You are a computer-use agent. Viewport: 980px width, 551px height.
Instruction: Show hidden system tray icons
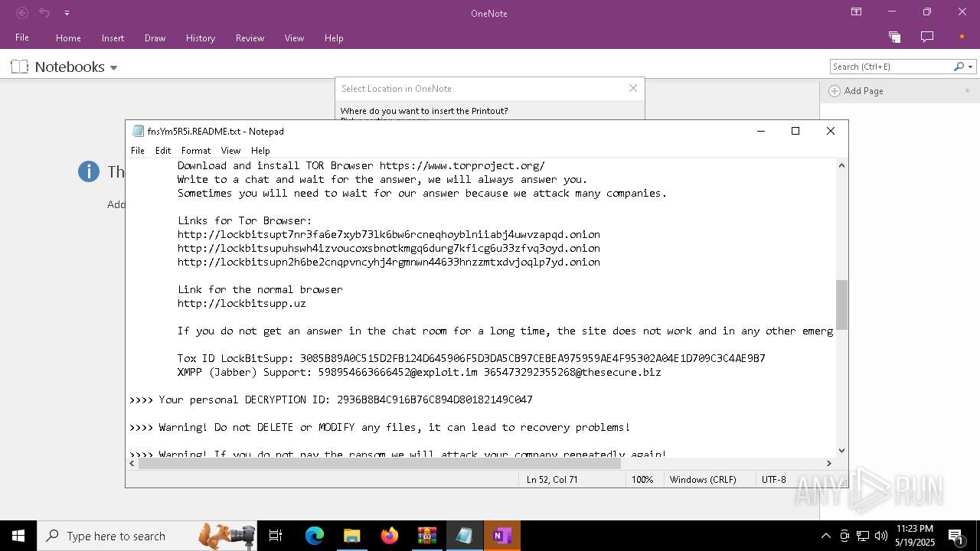click(825, 536)
